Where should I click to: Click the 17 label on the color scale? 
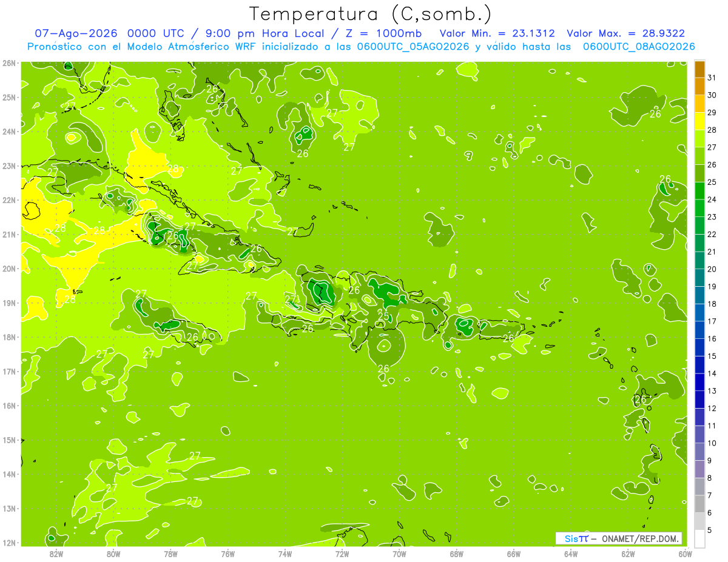pyautogui.click(x=712, y=322)
